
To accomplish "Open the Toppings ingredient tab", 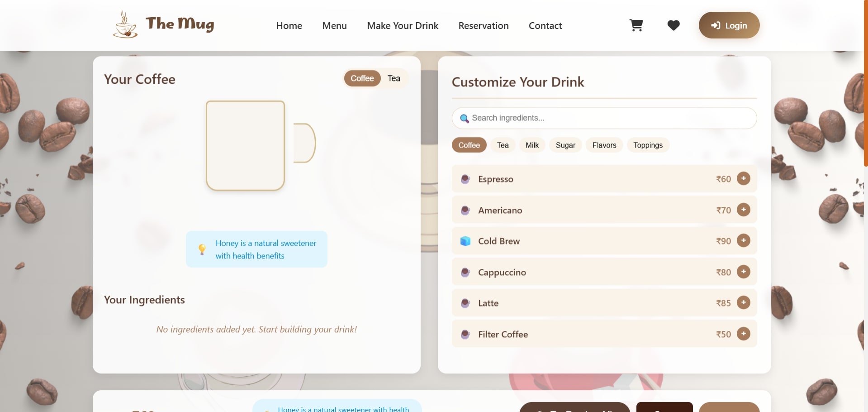I will [x=648, y=145].
